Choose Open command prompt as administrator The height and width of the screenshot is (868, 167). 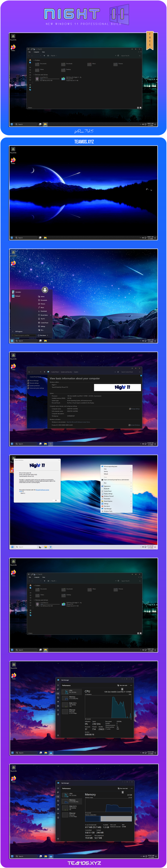click(117, 479)
